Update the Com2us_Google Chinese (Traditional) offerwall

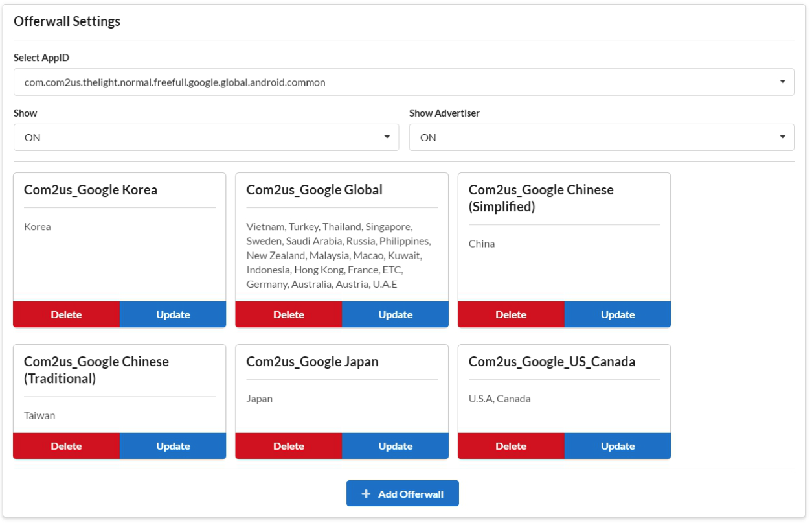click(x=173, y=446)
